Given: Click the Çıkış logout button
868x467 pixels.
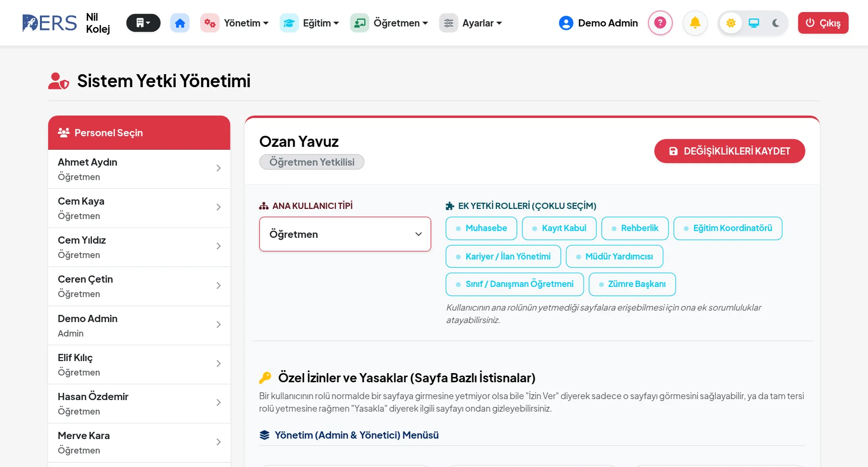Looking at the screenshot, I should pyautogui.click(x=823, y=23).
